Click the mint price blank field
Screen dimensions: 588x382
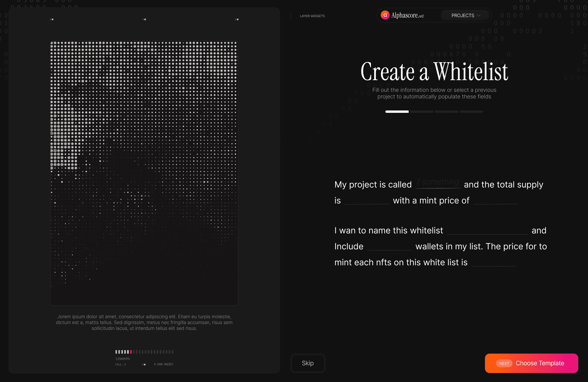click(495, 200)
